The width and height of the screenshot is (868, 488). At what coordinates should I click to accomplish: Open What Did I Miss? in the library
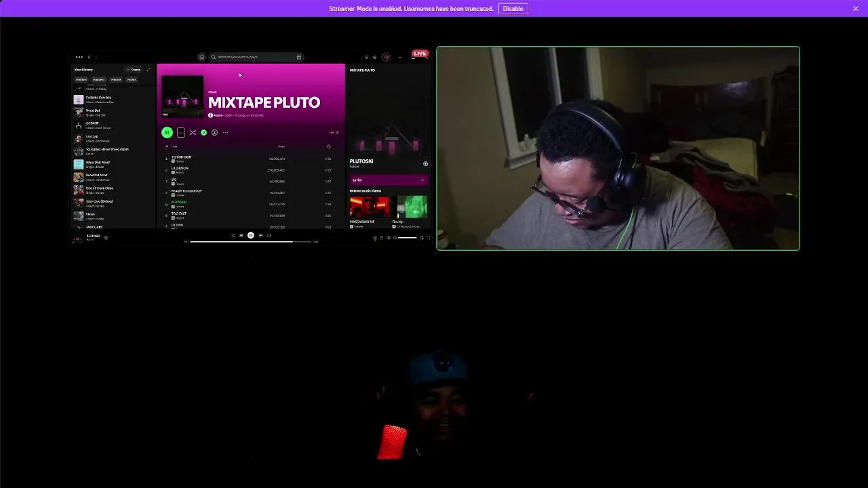113,165
